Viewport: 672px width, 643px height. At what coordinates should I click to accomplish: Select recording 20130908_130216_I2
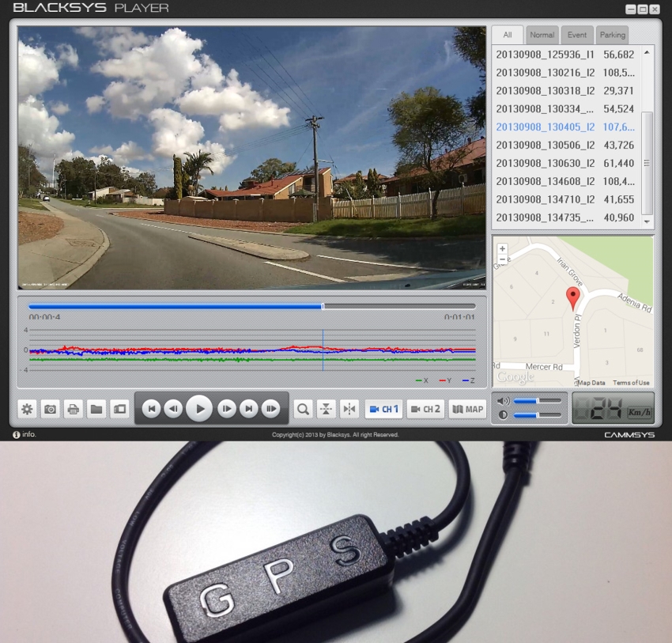coord(566,73)
